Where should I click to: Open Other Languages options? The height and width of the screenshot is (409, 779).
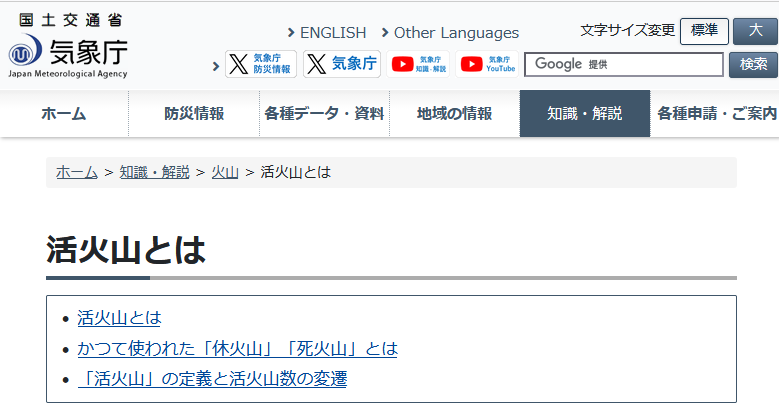[456, 33]
